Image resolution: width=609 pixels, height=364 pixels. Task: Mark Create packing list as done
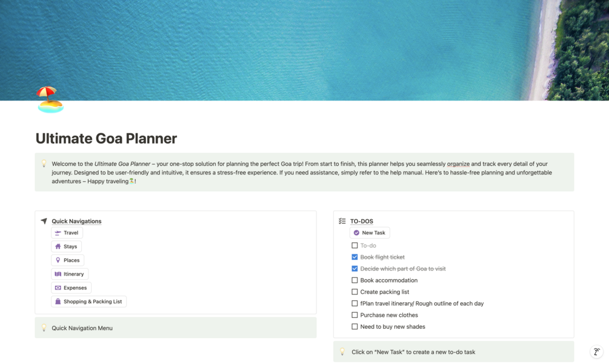point(354,292)
